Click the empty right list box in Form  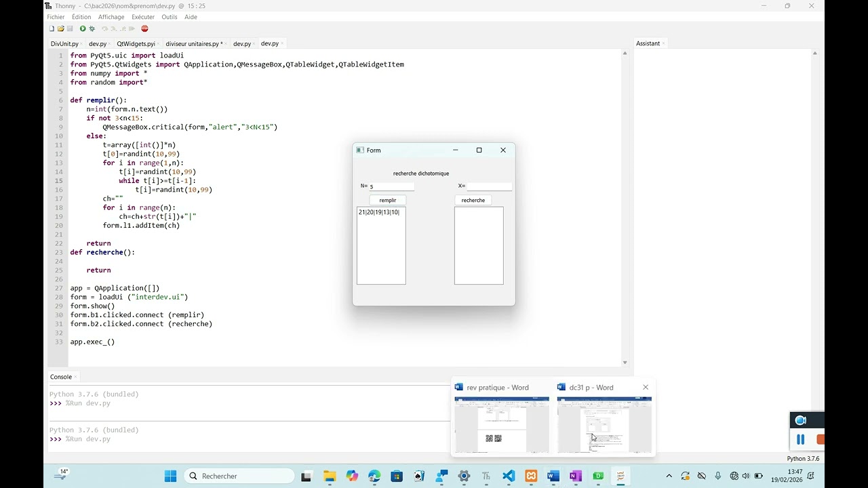479,245
